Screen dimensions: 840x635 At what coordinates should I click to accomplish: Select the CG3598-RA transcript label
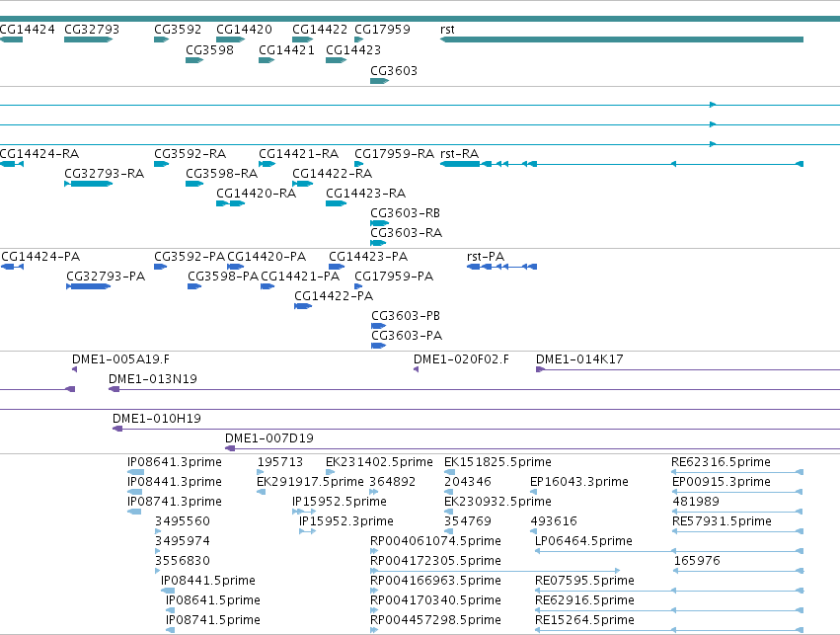pyautogui.click(x=222, y=174)
